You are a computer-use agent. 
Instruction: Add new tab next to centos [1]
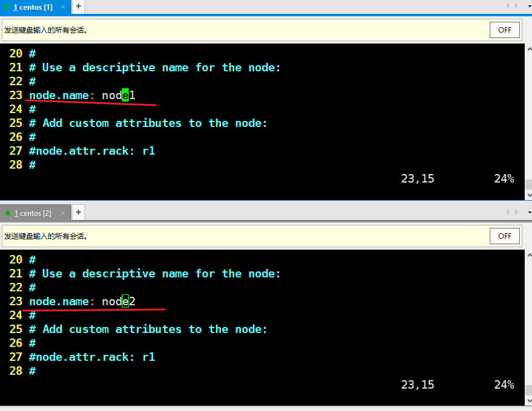(x=79, y=7)
